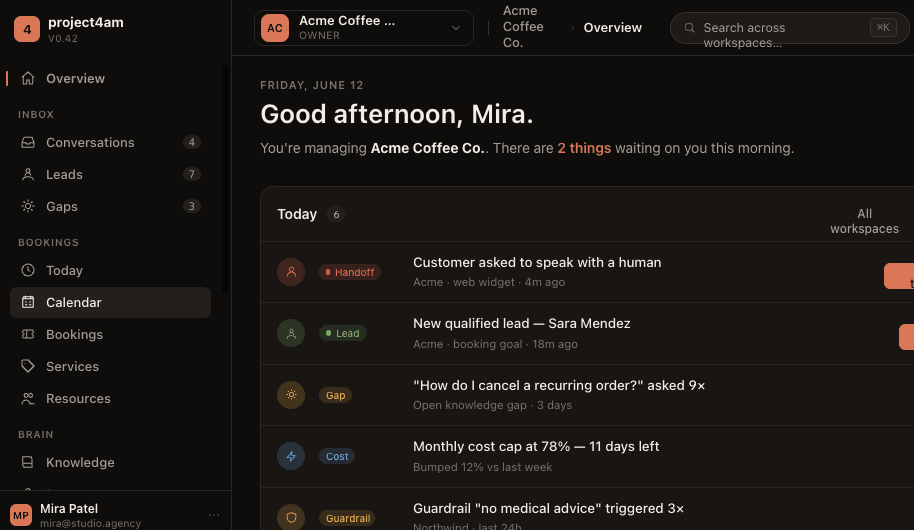Click Mira Patel's name in footer

pos(69,508)
